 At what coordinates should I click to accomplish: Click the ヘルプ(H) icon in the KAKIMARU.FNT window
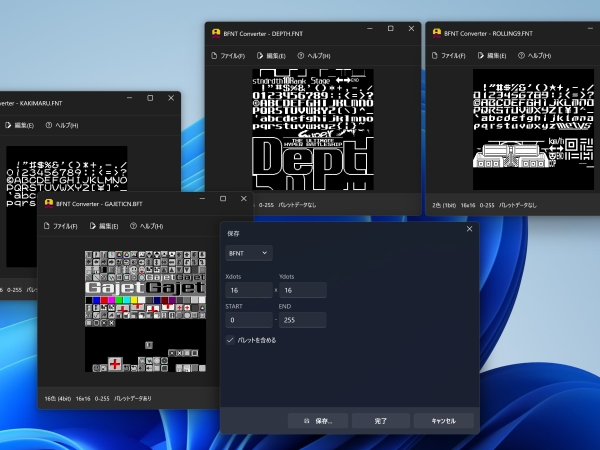[49, 125]
